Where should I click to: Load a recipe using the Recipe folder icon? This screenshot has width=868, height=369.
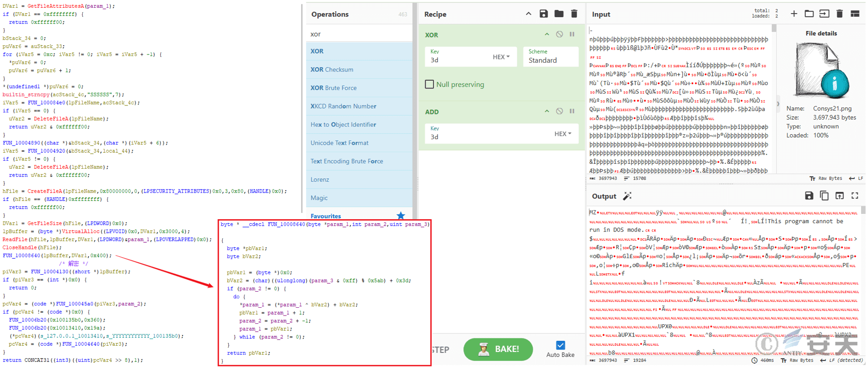click(x=559, y=14)
